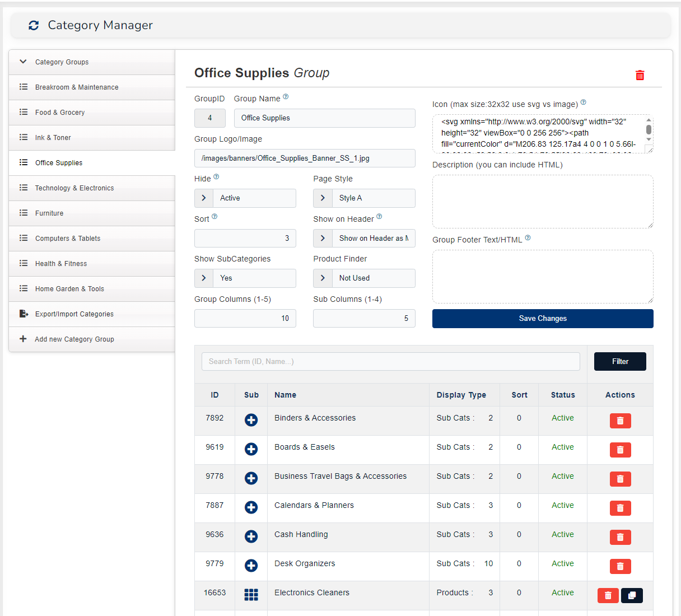The height and width of the screenshot is (616, 681).
Task: Click plus icon for Cash Handling row
Action: 251,536
